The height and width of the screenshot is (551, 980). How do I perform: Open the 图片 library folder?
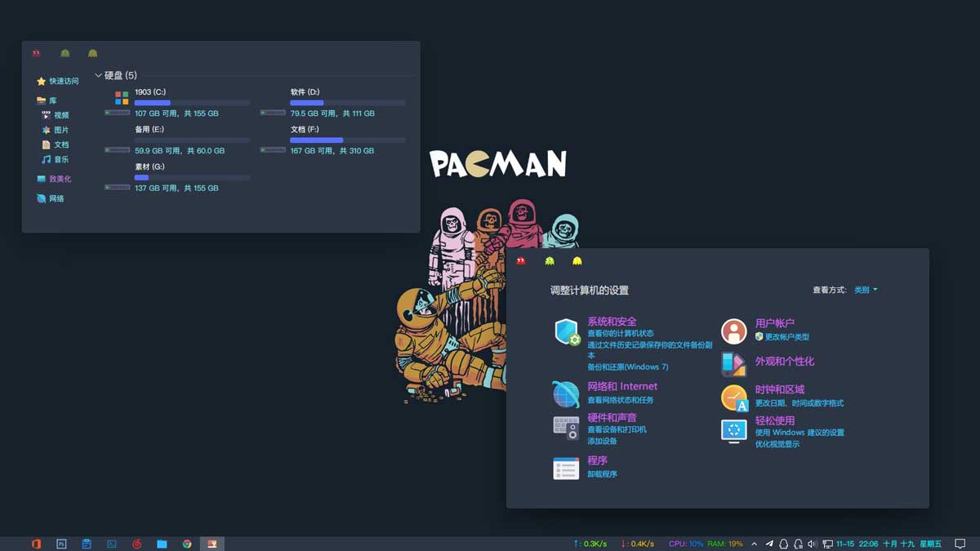tap(56, 130)
